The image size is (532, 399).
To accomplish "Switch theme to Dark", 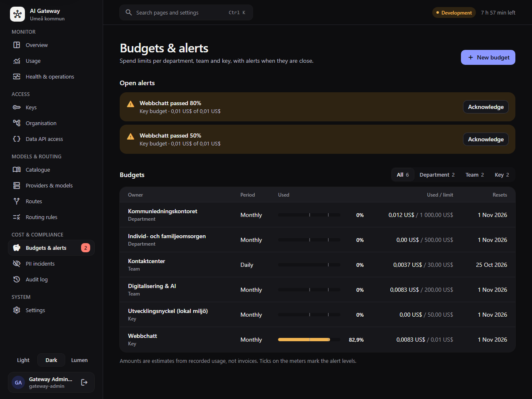I will tap(52, 360).
